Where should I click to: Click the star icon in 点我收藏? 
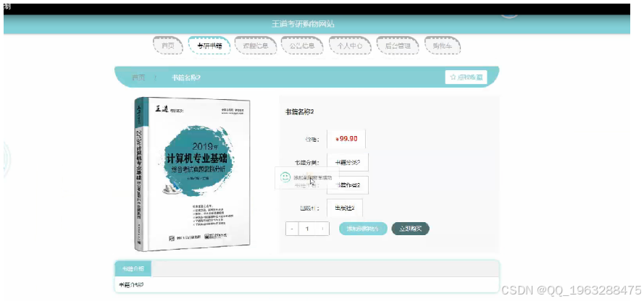(x=453, y=77)
